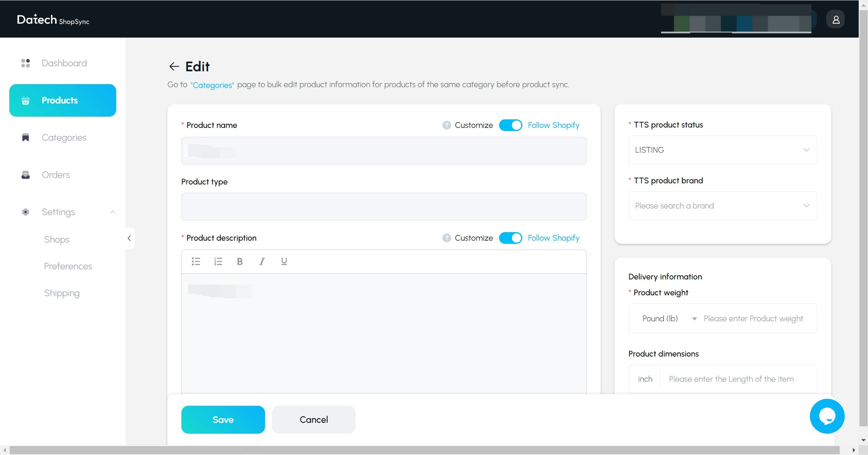Click the bulleted list icon in editor
The height and width of the screenshot is (455, 868).
coord(196,262)
